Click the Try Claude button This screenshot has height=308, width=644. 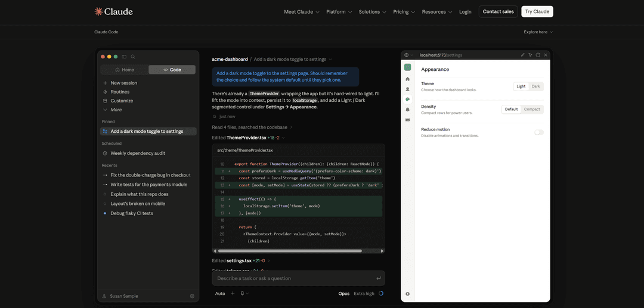(537, 11)
